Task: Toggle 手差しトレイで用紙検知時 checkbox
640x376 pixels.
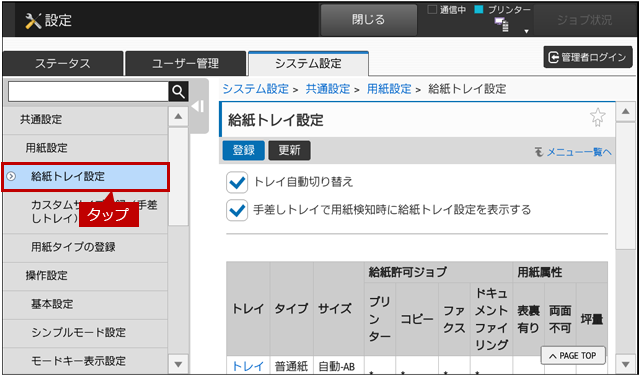Action: (x=237, y=210)
